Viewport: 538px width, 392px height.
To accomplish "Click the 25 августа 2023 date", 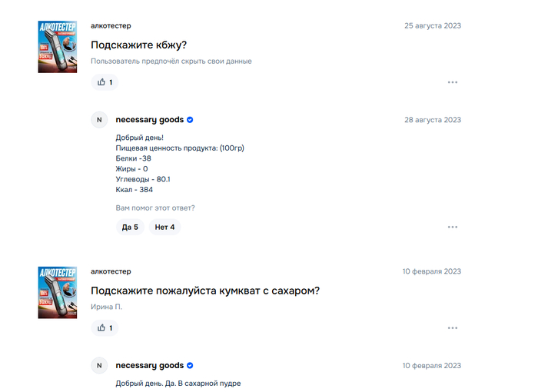I will tap(433, 25).
